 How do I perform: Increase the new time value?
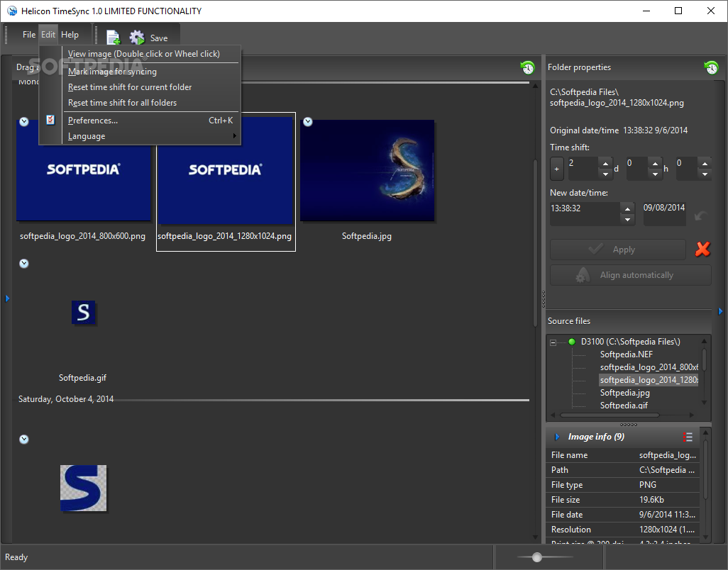pyautogui.click(x=627, y=208)
